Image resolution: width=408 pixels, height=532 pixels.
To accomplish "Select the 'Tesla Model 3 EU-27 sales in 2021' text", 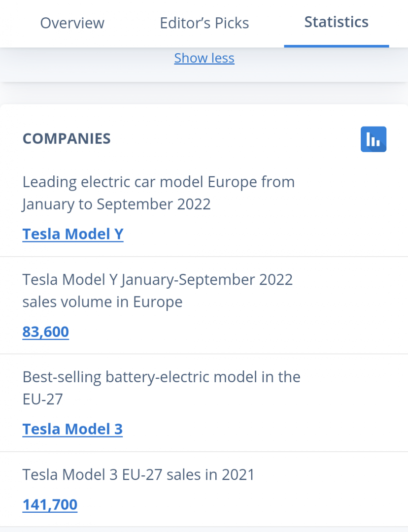I will pos(138,474).
